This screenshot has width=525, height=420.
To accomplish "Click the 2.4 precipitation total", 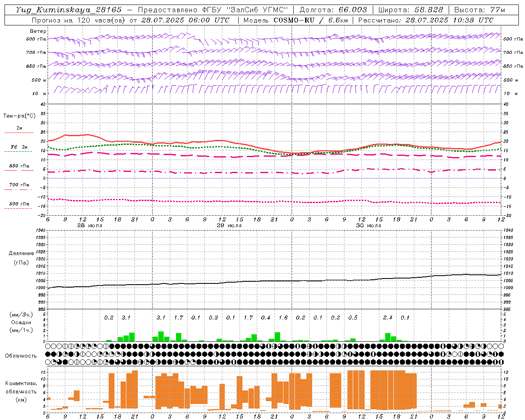I will point(388,317).
